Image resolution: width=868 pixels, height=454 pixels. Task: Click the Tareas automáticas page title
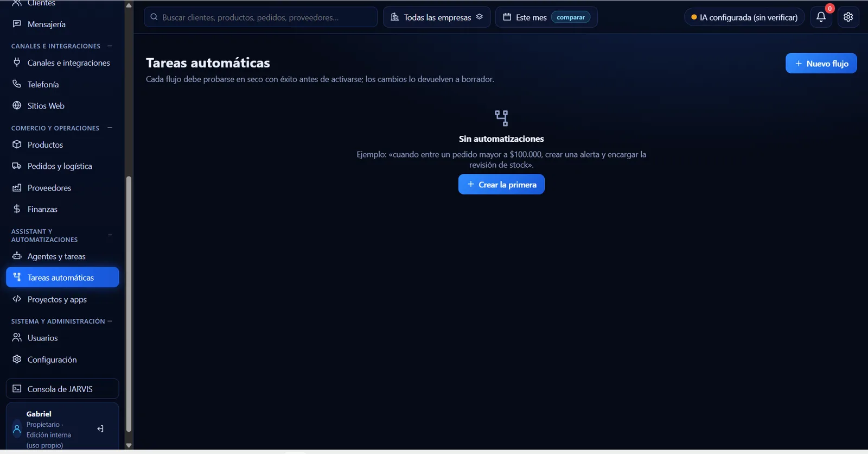tap(208, 62)
